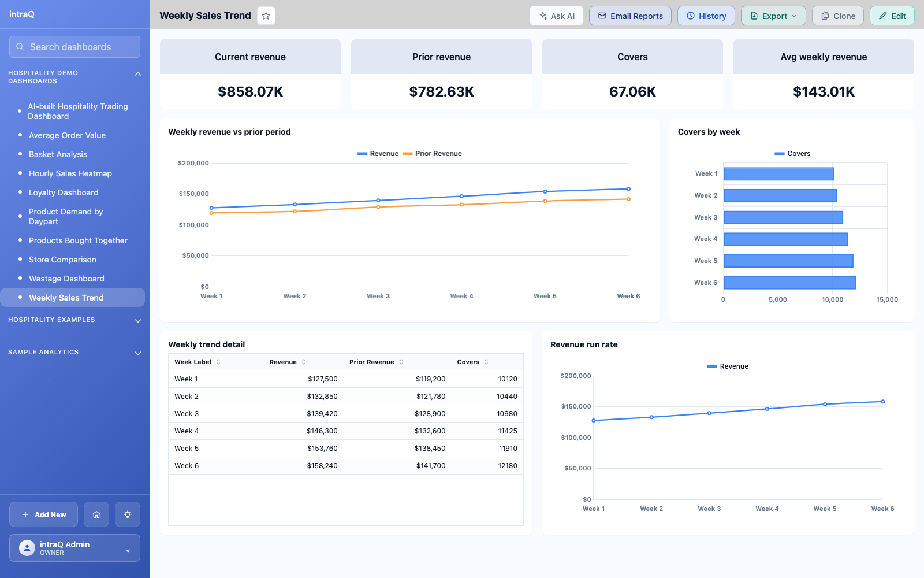Sort the Revenue column in table
This screenshot has height=578, width=924.
click(x=304, y=362)
